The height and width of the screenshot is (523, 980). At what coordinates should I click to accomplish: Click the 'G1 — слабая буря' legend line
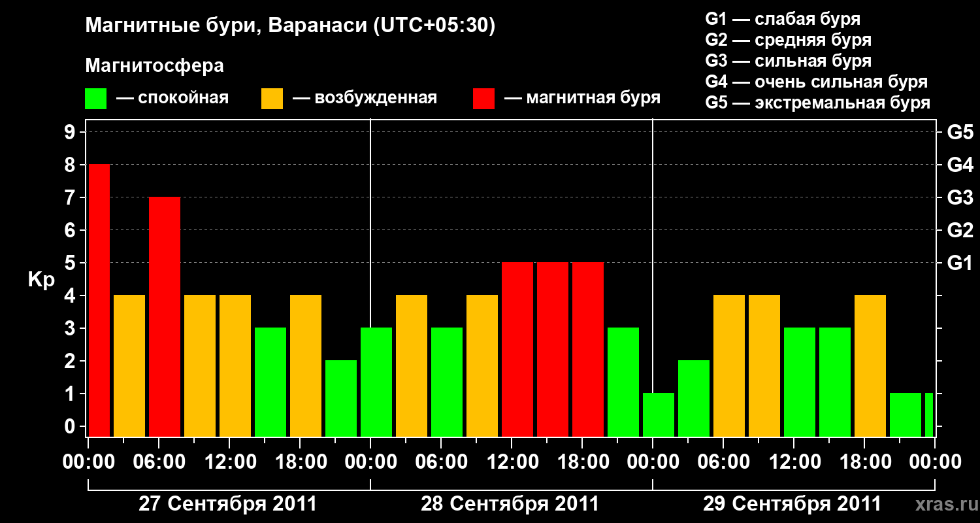pos(783,19)
